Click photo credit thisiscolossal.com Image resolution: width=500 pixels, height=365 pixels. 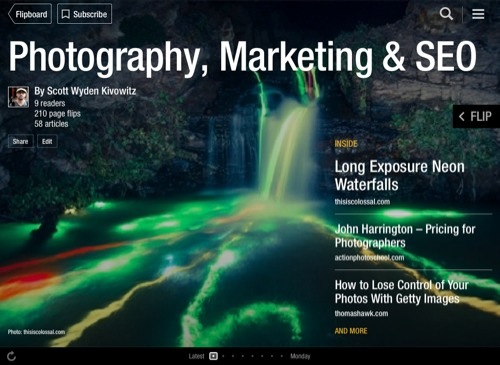pyautogui.click(x=36, y=332)
